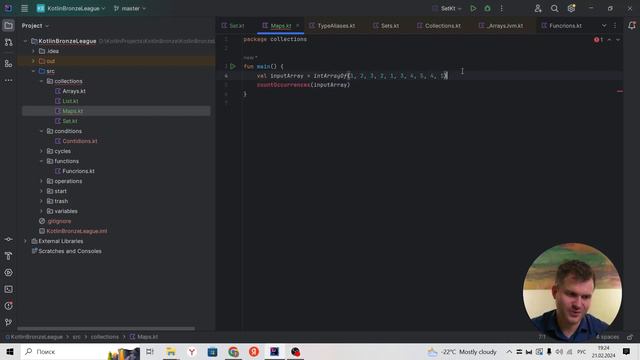The width and height of the screenshot is (640, 360).
Task: Open File Explorer from the taskbar
Action: point(171,351)
